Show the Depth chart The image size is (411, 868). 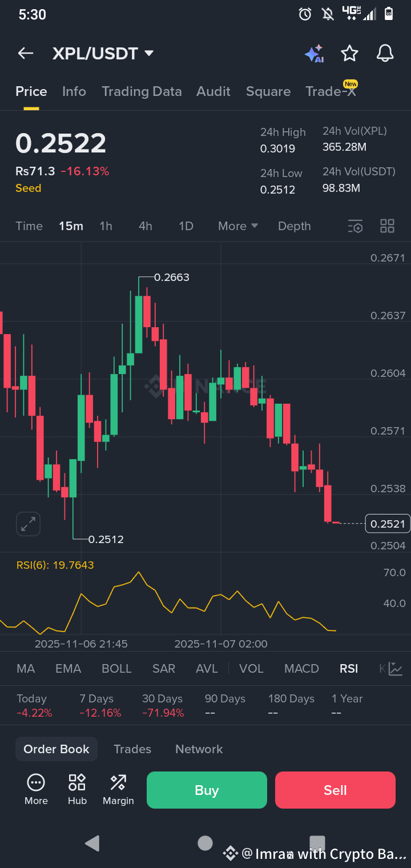pos(295,226)
